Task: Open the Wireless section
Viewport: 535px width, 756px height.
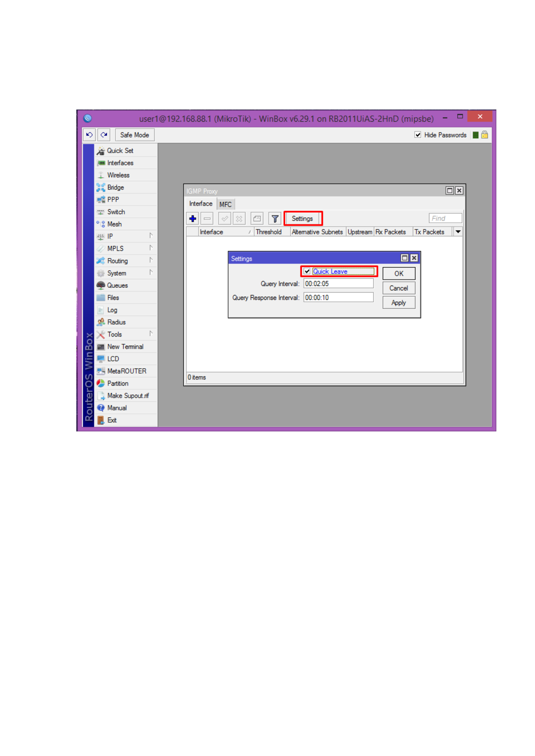Action: pos(126,175)
